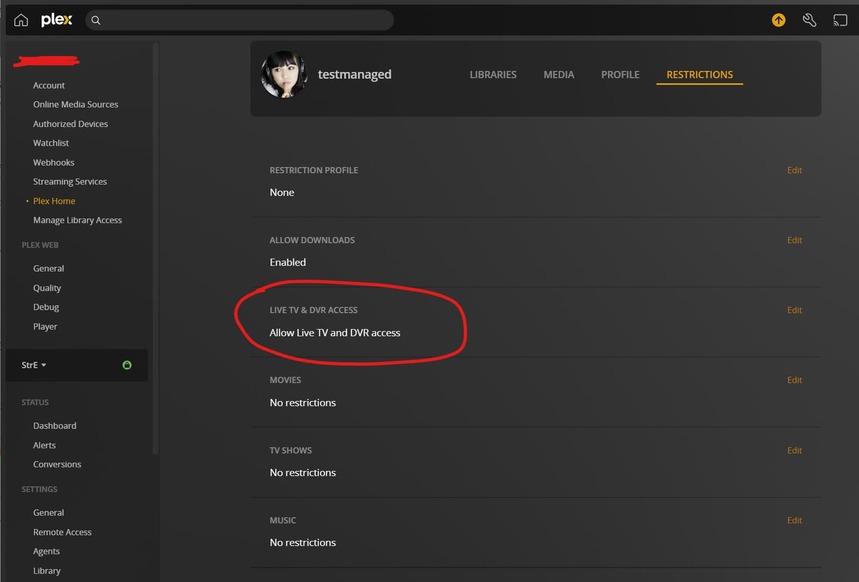Focus the top search field

coord(239,20)
